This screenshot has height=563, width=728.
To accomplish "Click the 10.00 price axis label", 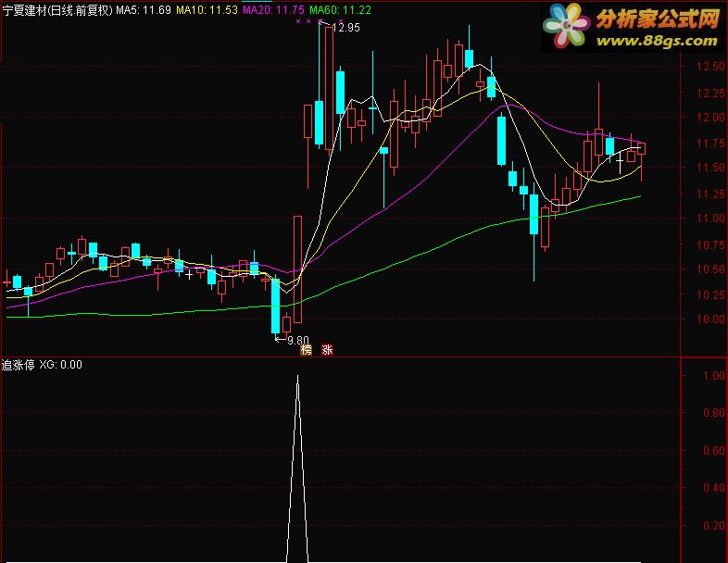I will (710, 319).
